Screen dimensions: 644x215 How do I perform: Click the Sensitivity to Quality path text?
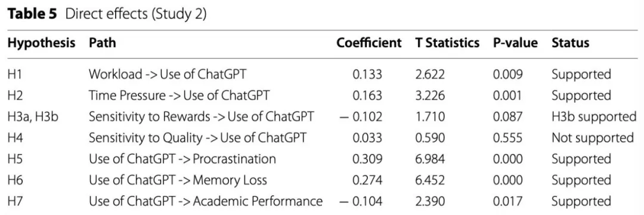pos(197,138)
